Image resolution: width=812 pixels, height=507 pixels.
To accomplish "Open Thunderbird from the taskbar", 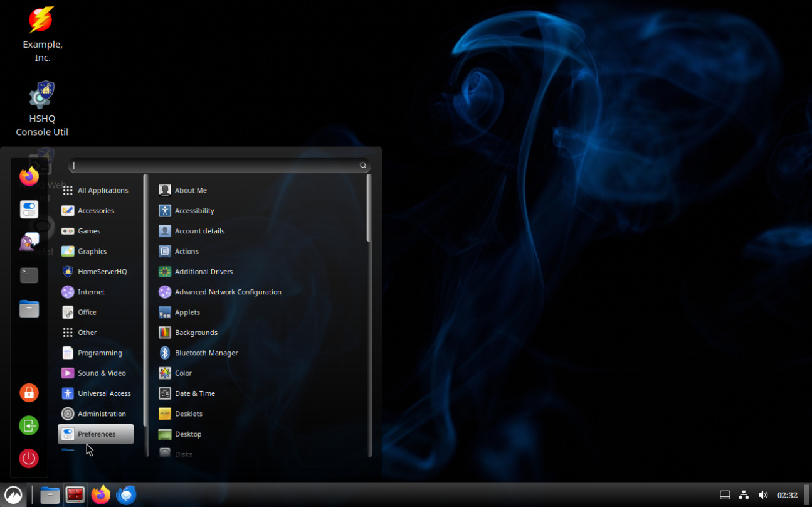I will coord(126,495).
